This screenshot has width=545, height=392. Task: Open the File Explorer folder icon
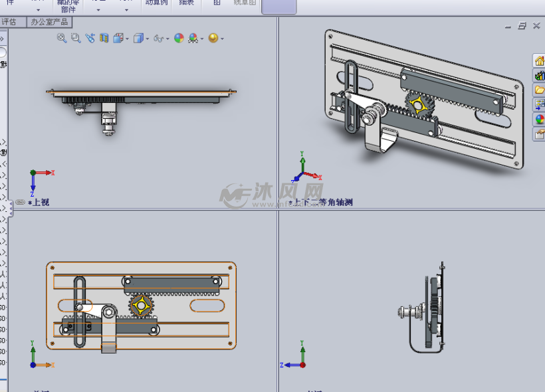[x=539, y=90]
